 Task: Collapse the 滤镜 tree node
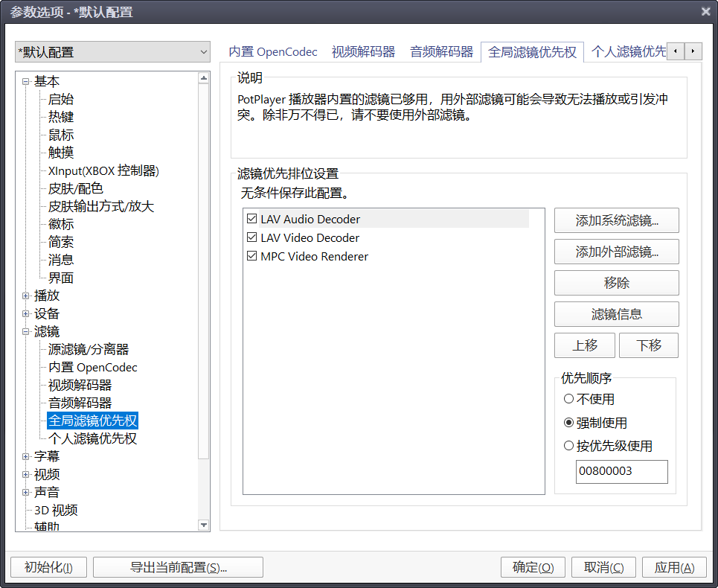click(x=26, y=332)
